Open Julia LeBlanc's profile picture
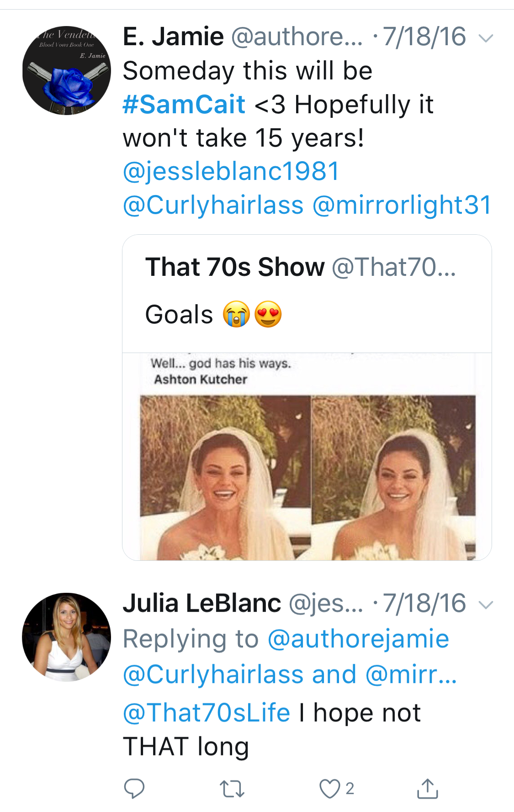 point(67,637)
